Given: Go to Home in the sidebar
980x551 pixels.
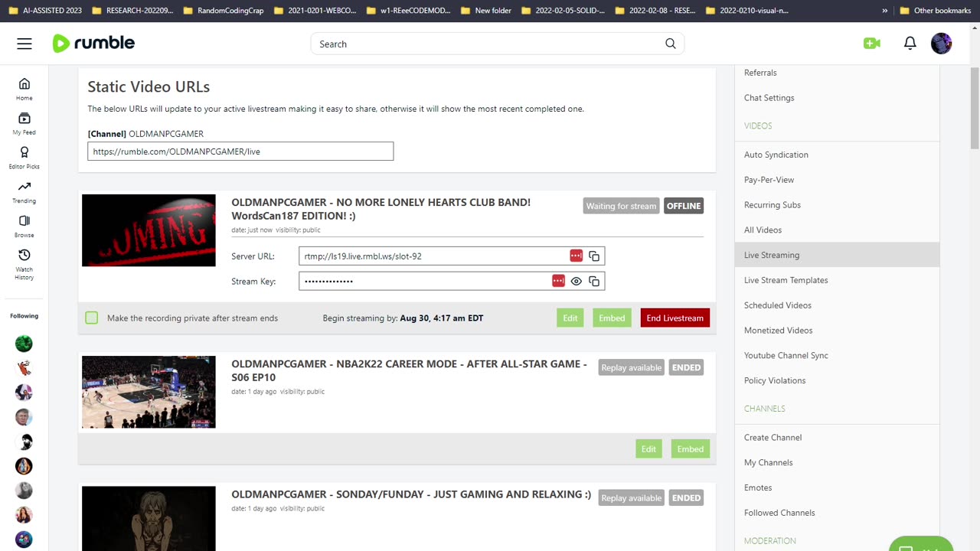Looking at the screenshot, I should pyautogui.click(x=24, y=89).
